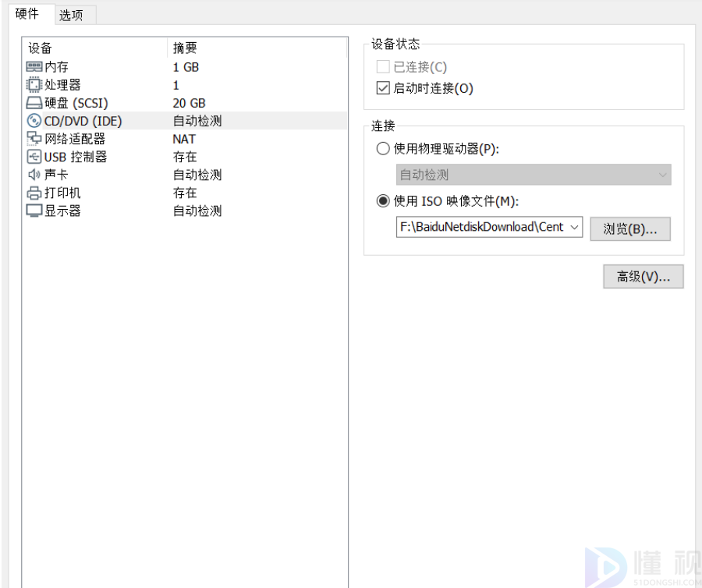The width and height of the screenshot is (702, 588).
Task: Click the ISO image path text field
Action: pyautogui.click(x=480, y=227)
